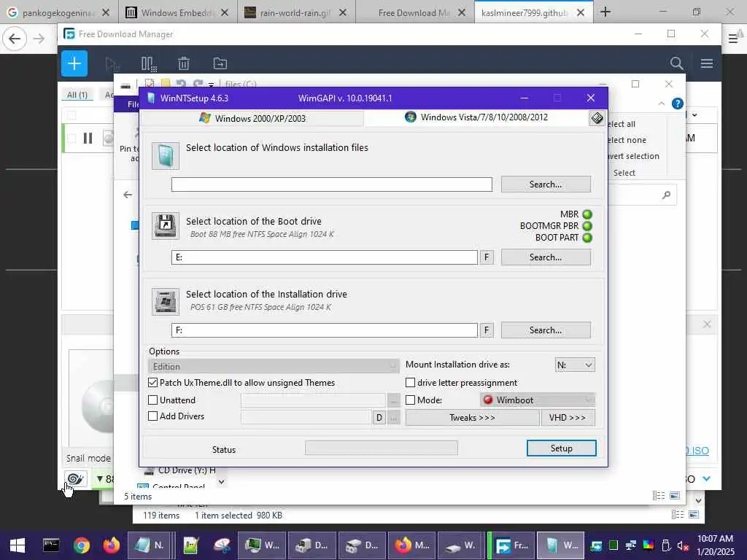The image size is (747, 560).
Task: Click the Windows installation files path field
Action: point(332,184)
